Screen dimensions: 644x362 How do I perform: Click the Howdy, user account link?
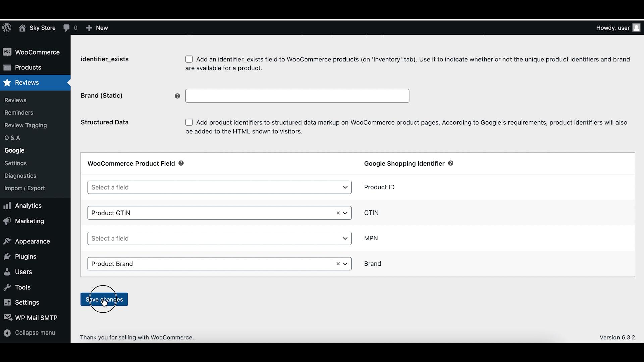[613, 28]
